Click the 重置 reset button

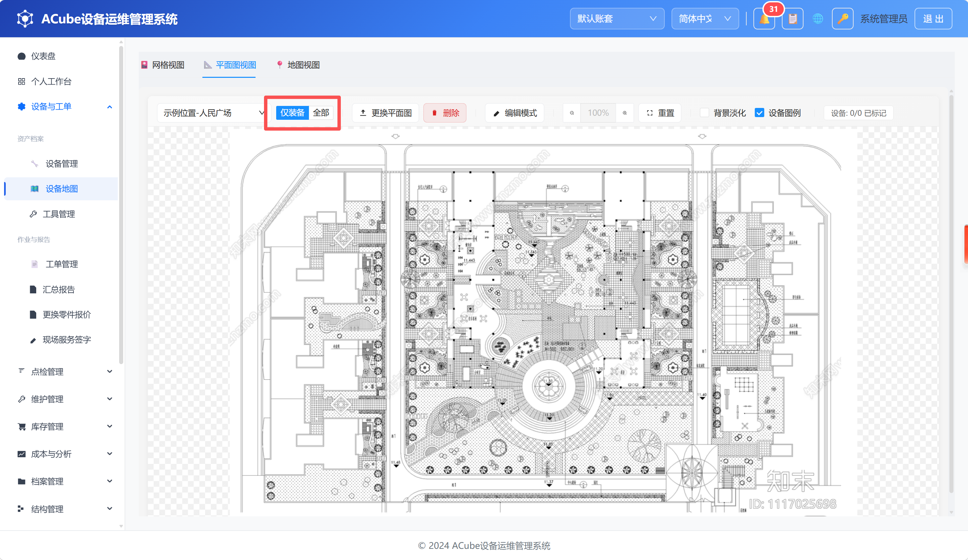pyautogui.click(x=660, y=113)
